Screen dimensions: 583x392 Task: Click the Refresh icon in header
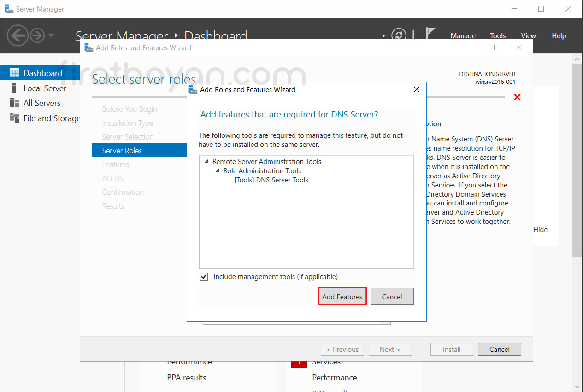pyautogui.click(x=399, y=35)
